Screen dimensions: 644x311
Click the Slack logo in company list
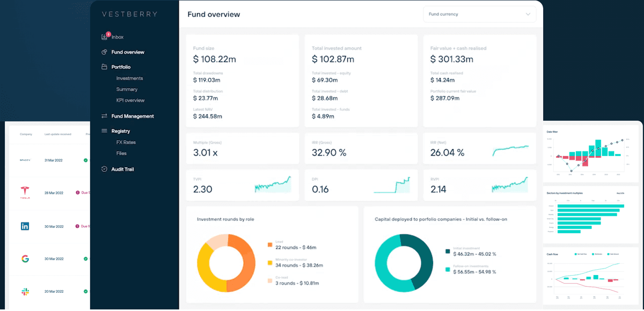pos(25,291)
